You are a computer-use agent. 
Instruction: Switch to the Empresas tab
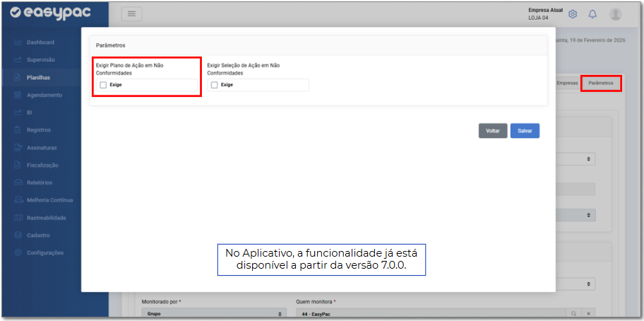pos(566,83)
